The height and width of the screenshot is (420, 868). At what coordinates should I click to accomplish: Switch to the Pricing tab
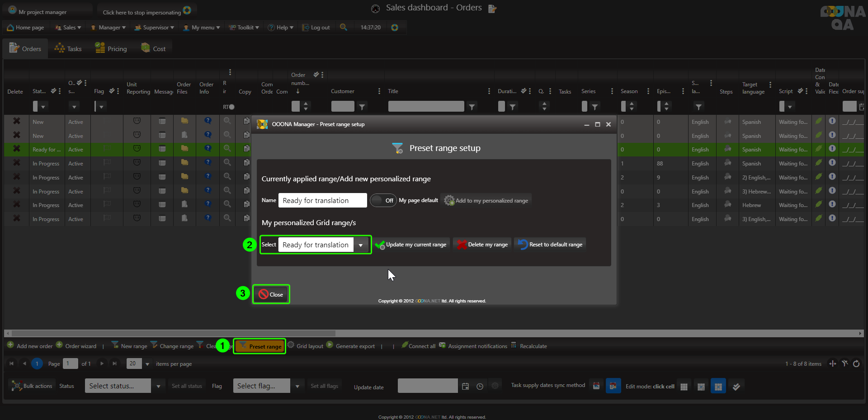click(111, 48)
